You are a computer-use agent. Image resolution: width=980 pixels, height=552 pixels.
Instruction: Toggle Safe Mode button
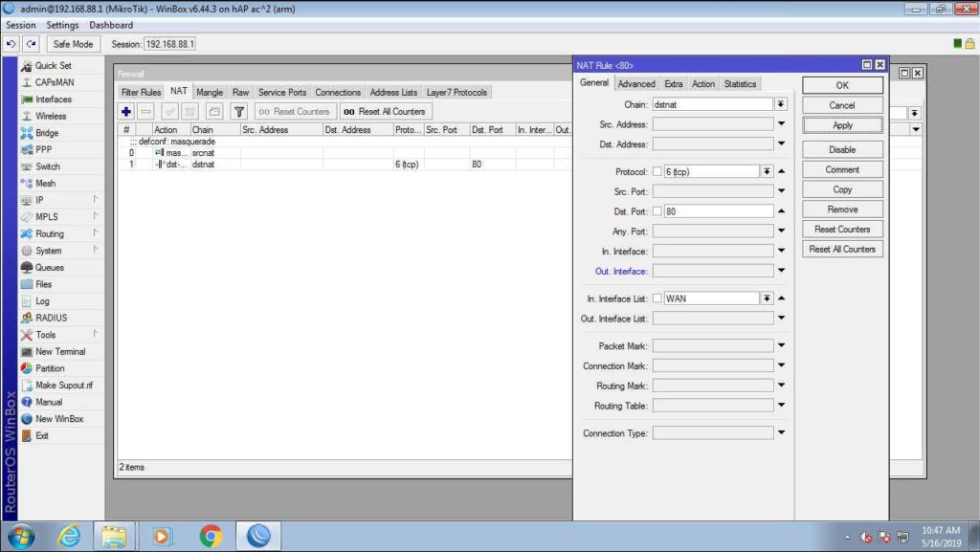click(73, 44)
